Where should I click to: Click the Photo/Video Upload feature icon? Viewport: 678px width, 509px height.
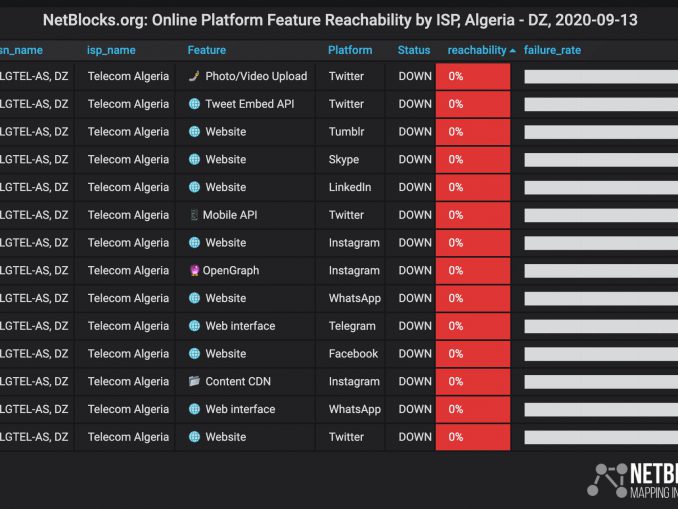(194, 76)
